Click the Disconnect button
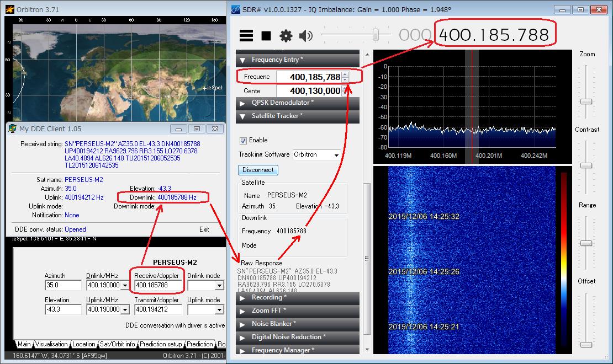 [x=258, y=170]
